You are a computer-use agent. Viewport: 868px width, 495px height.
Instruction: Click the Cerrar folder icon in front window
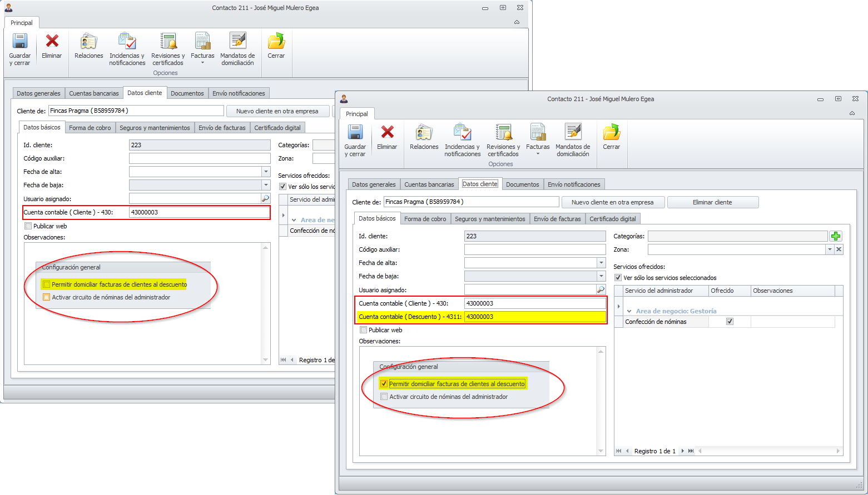tap(611, 132)
